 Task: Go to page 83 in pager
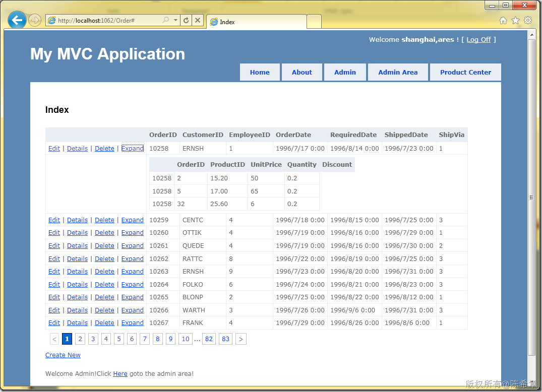point(225,339)
